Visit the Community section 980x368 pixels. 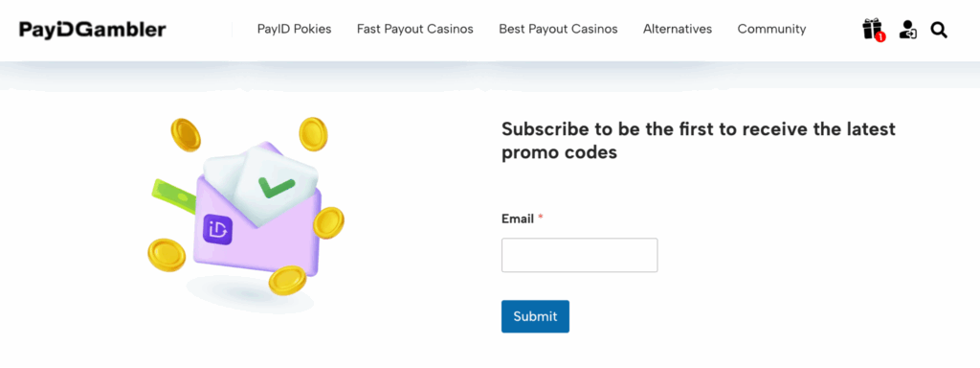tap(772, 29)
